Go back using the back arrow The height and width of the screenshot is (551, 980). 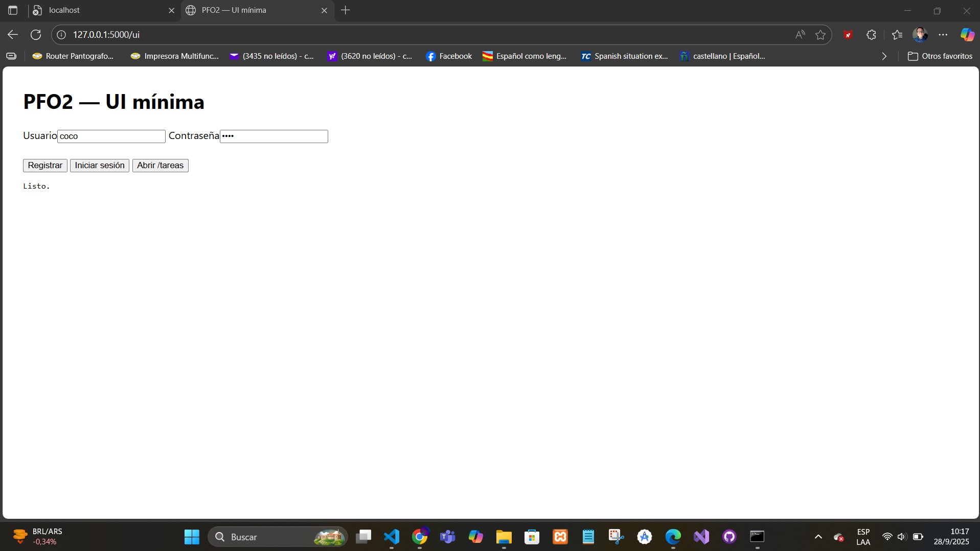coord(13,35)
